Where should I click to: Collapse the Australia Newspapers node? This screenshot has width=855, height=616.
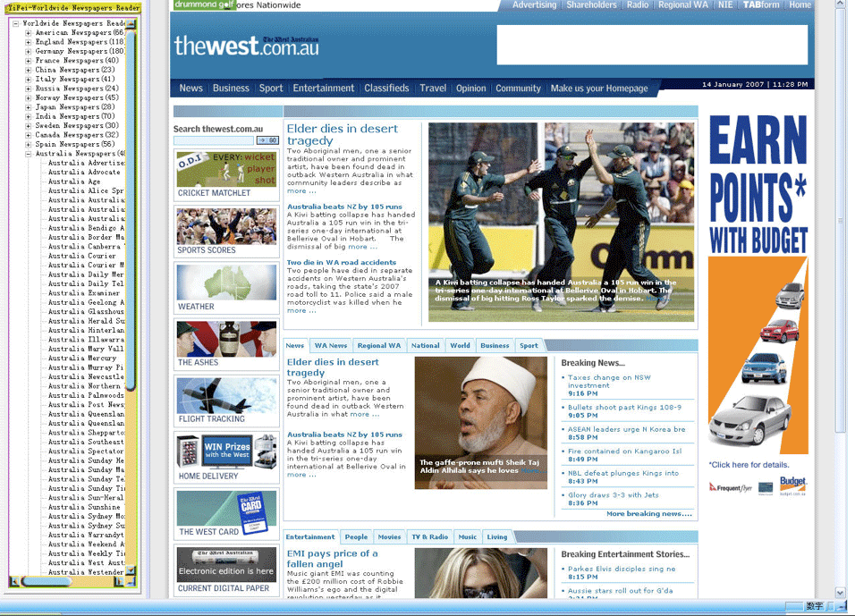pyautogui.click(x=29, y=154)
